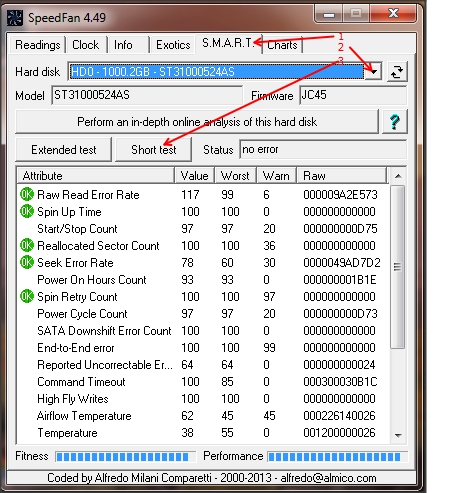Click the attribute list vertical scrollbar thumb
Screen dimensions: 468x493
pyautogui.click(x=397, y=267)
